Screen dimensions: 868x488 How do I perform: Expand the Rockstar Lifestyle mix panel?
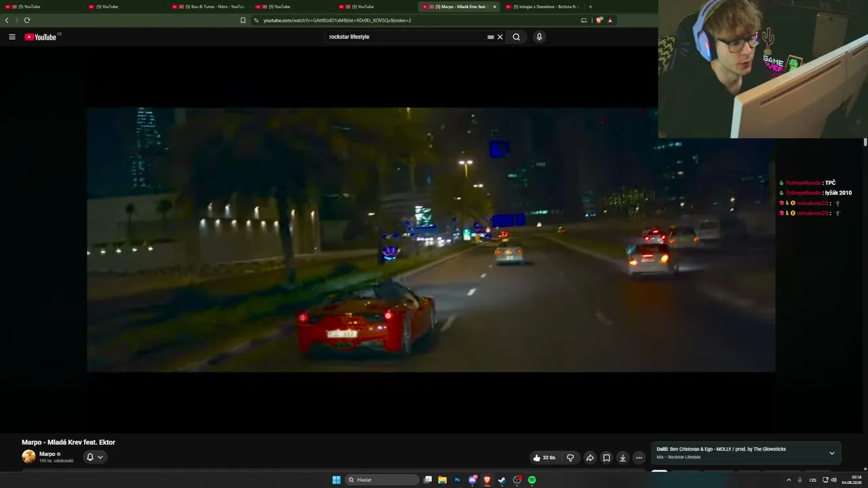[832, 453]
